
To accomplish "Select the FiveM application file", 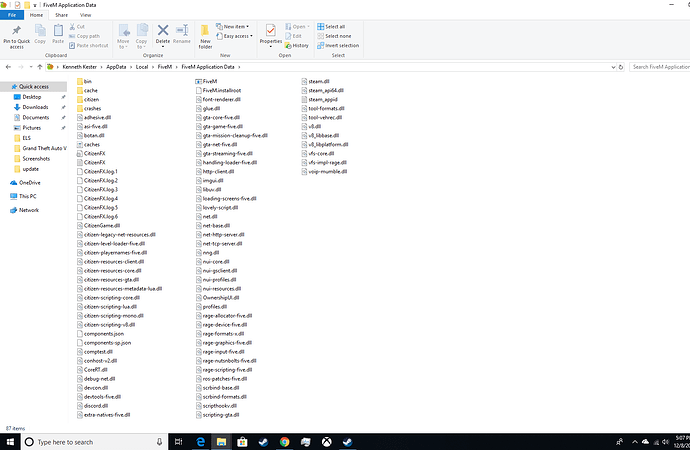I will tap(206, 81).
